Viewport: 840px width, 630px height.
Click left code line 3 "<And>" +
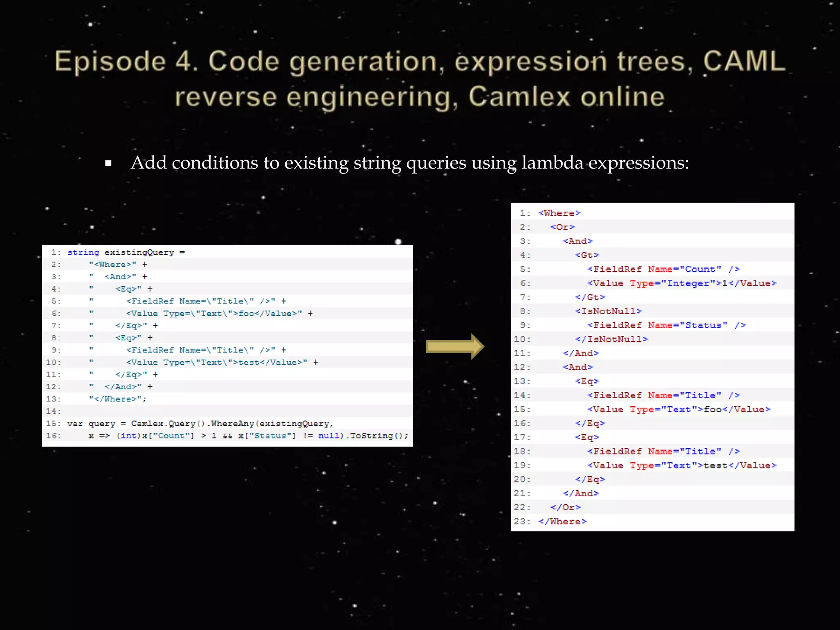[x=118, y=277]
